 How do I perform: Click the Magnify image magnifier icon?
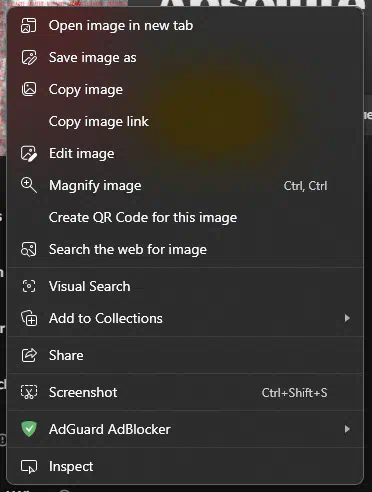pyautogui.click(x=29, y=185)
